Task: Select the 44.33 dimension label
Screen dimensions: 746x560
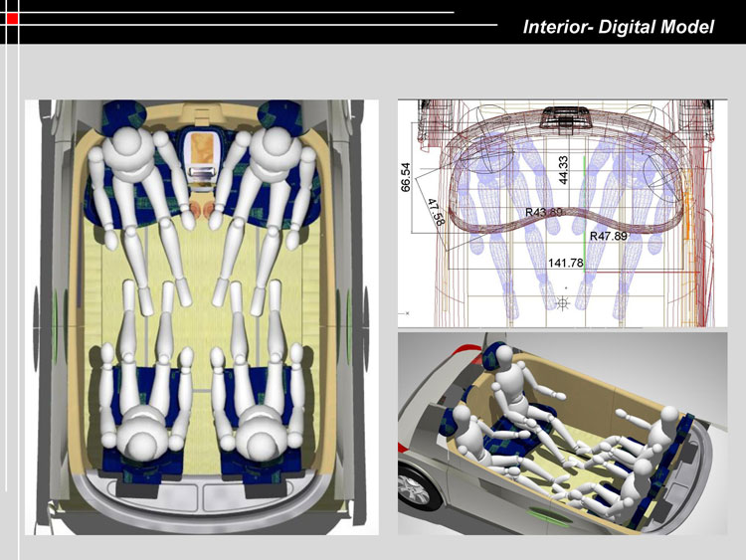Action: (x=563, y=169)
